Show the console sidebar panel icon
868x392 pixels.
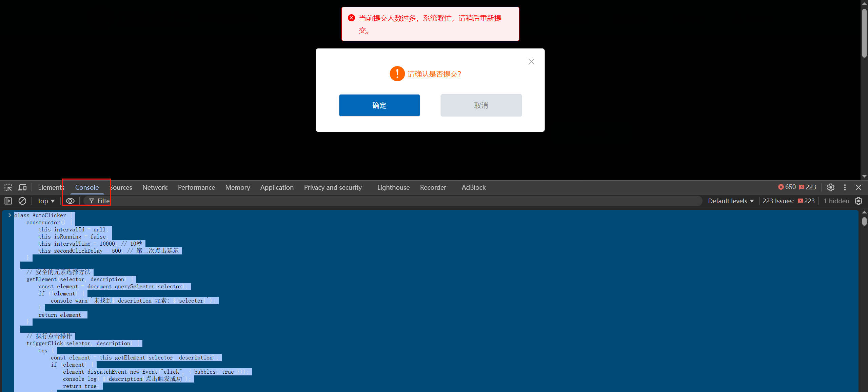coord(8,201)
